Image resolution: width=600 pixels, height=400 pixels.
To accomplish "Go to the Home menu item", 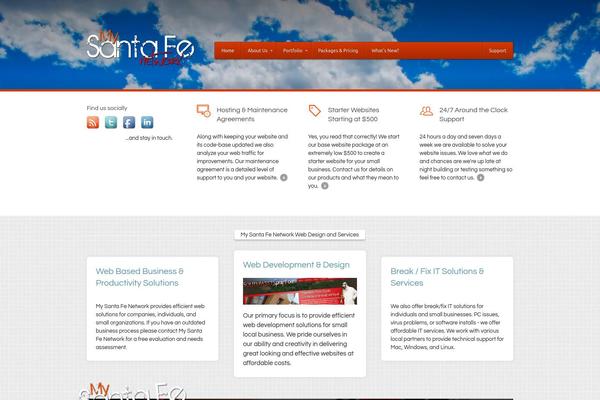I will point(228,51).
